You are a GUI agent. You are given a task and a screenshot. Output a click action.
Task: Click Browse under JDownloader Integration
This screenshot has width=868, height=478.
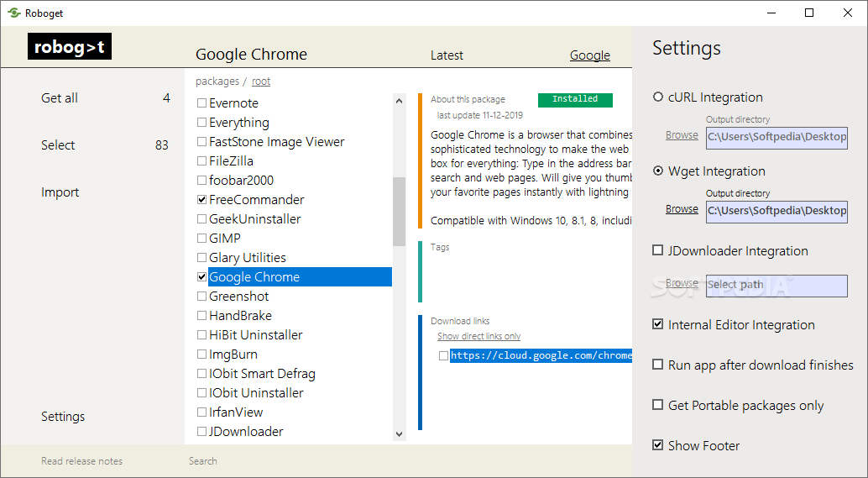pos(682,283)
